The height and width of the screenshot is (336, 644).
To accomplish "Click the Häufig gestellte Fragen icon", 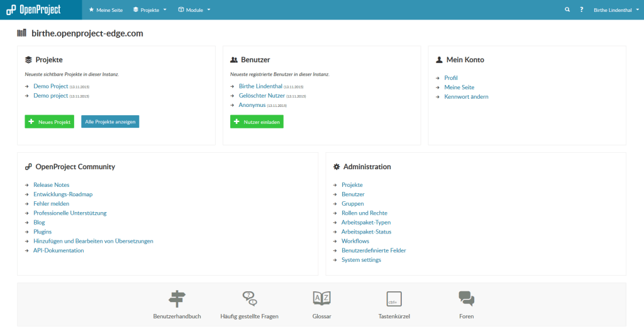I will [x=250, y=298].
